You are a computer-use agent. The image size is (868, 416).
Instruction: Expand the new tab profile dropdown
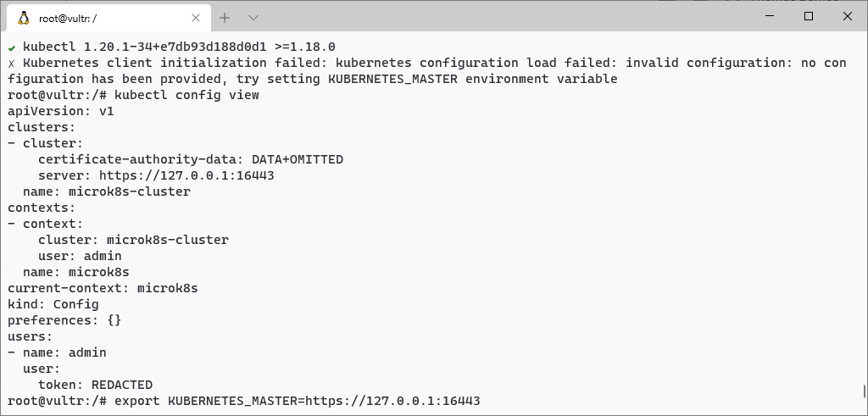point(253,19)
